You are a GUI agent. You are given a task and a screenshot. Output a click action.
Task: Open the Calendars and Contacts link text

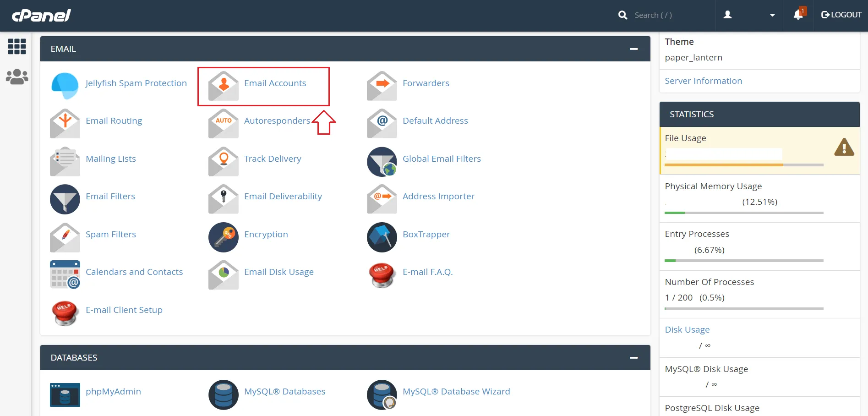(x=134, y=272)
